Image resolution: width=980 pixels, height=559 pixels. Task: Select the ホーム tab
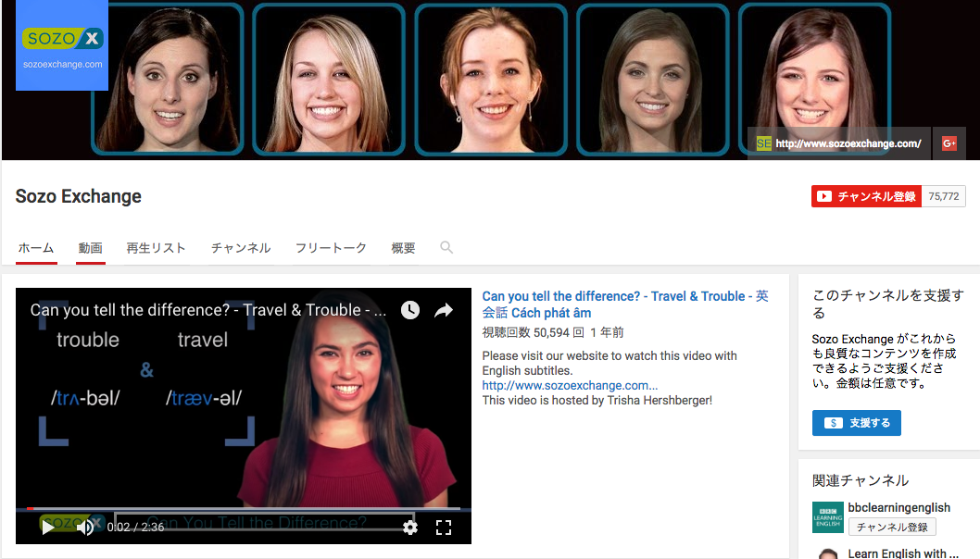pos(36,248)
